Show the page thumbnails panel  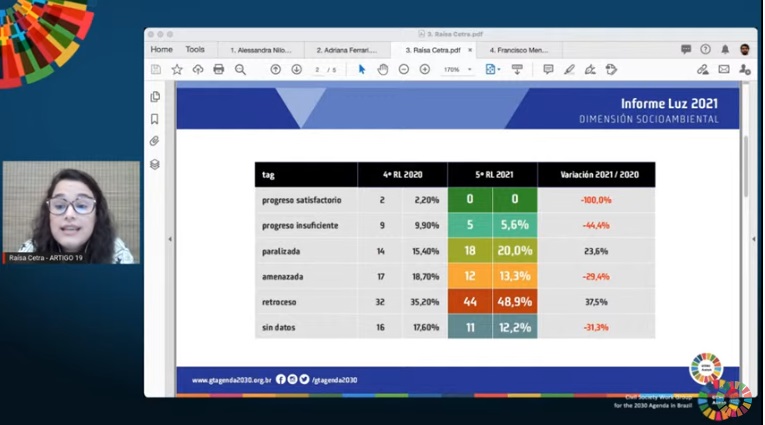[155, 97]
